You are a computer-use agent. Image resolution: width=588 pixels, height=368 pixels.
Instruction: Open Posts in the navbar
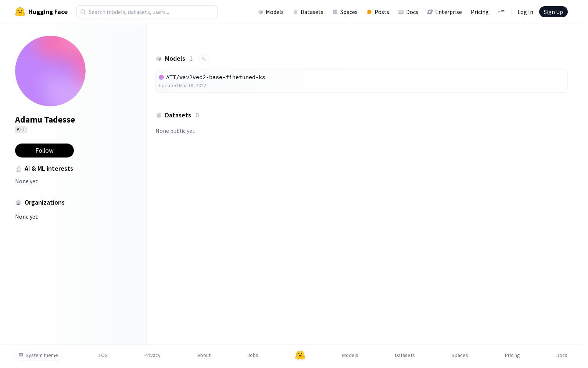point(378,12)
